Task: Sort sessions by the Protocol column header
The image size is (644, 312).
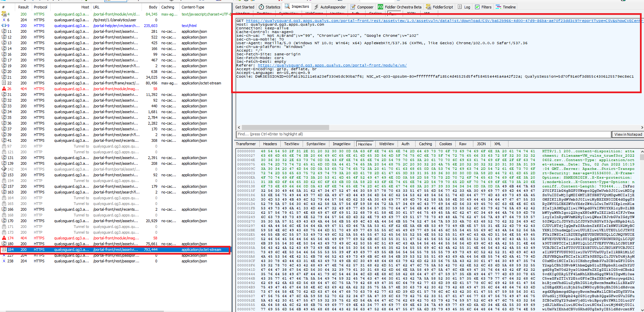Action: [41, 7]
